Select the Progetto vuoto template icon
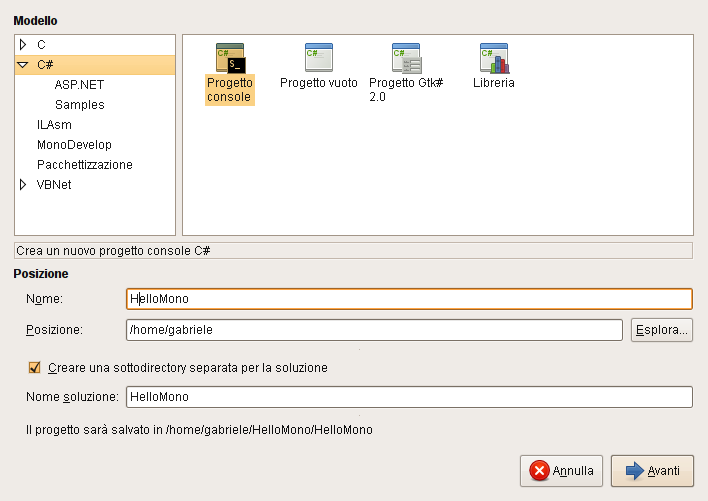 (318, 58)
